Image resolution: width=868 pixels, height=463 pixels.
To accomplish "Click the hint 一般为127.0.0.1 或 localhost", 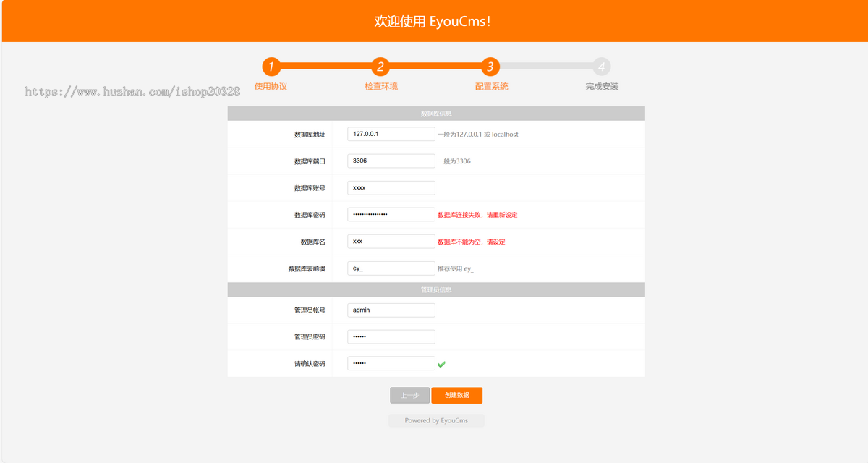I will point(478,135).
